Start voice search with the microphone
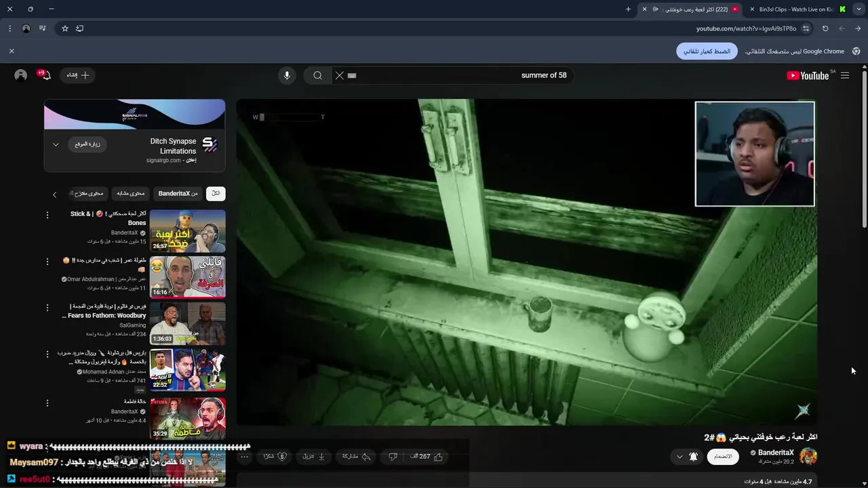 click(x=287, y=75)
